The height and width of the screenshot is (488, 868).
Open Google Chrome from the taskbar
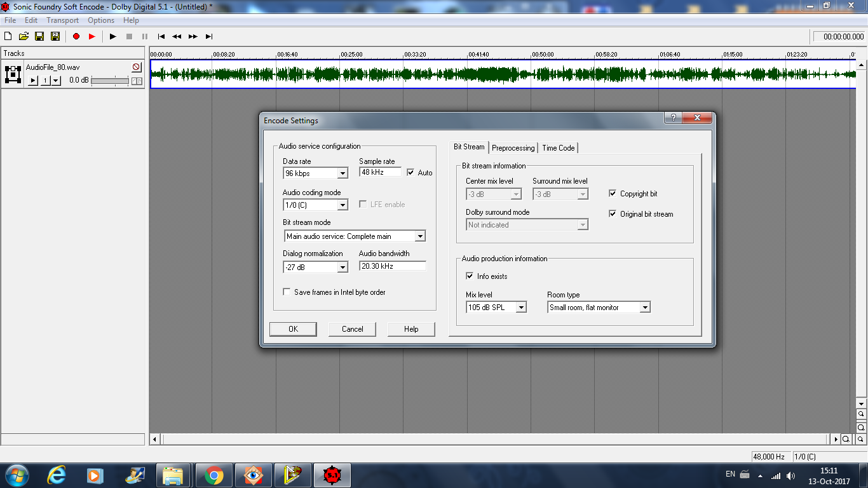click(x=214, y=475)
